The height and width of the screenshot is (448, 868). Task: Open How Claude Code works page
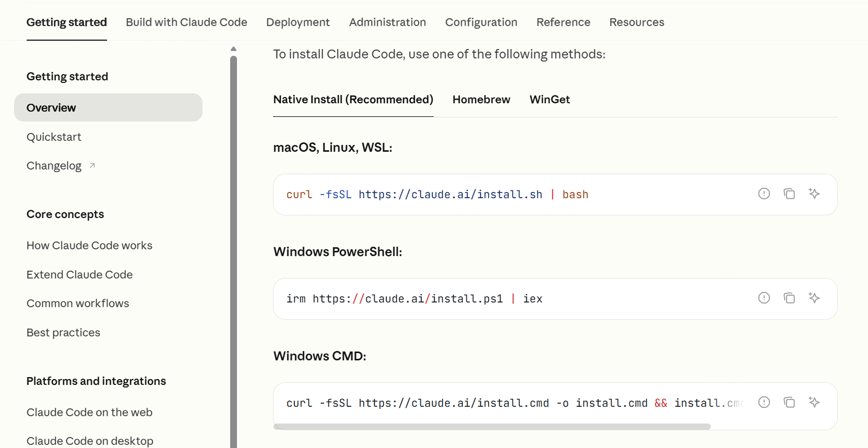click(x=89, y=246)
